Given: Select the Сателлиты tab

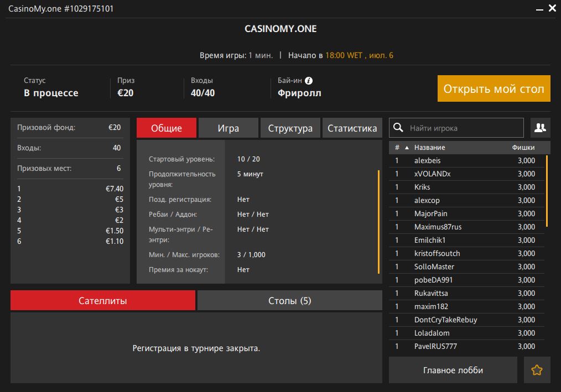Looking at the screenshot, I should [x=103, y=301].
